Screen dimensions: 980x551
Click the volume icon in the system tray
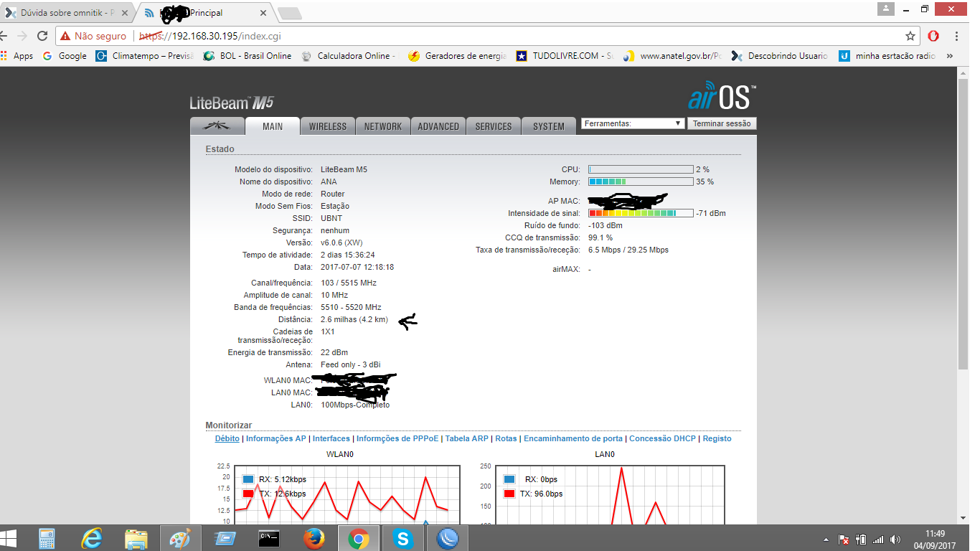tap(895, 540)
